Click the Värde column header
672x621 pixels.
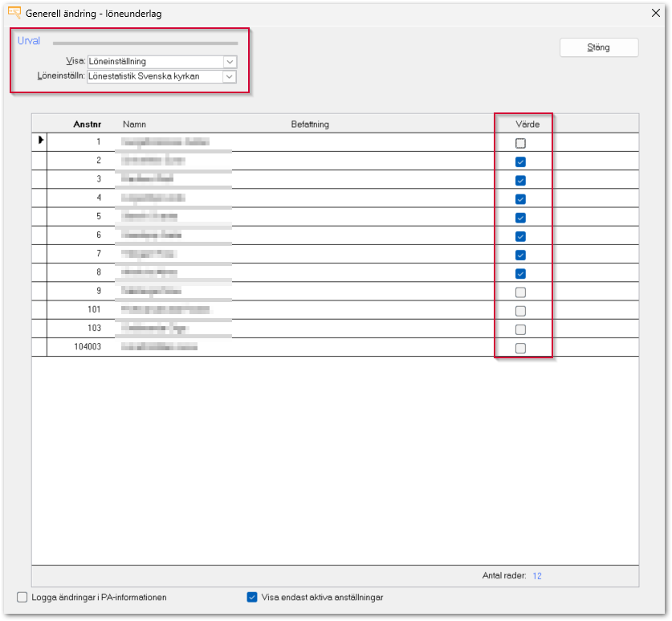527,125
